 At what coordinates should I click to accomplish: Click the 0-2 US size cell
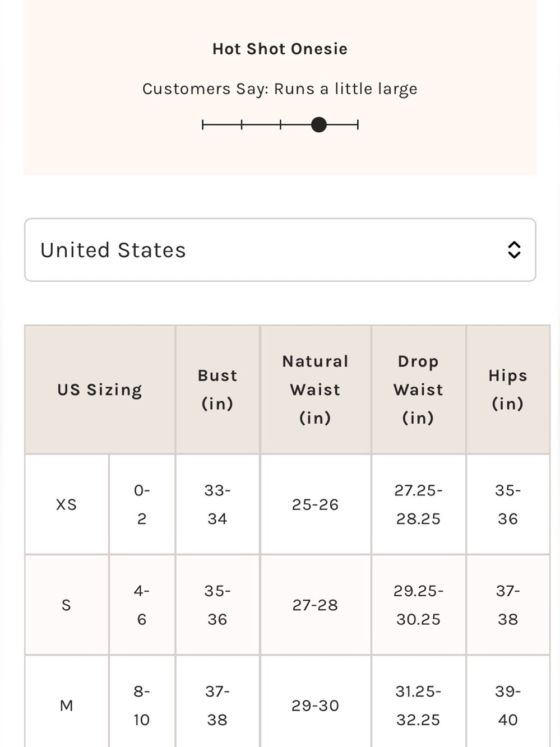tap(142, 504)
